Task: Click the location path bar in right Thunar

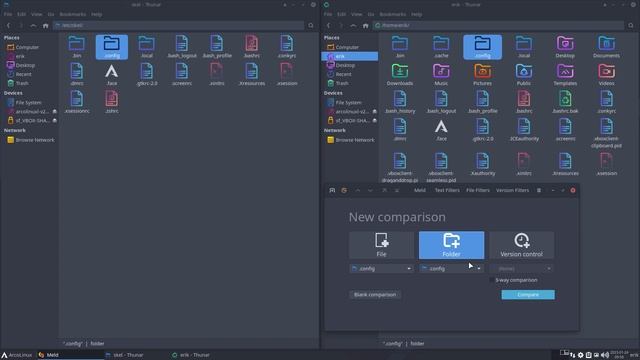Action: tap(499, 25)
